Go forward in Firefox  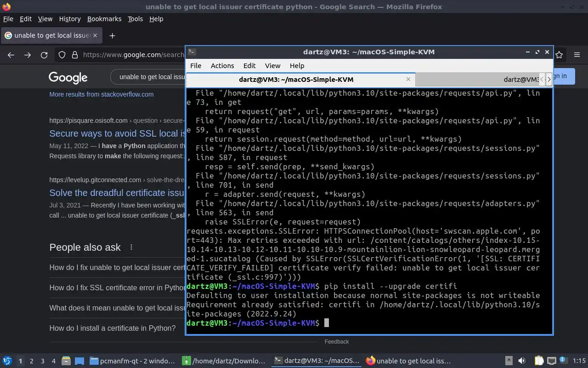(x=28, y=55)
